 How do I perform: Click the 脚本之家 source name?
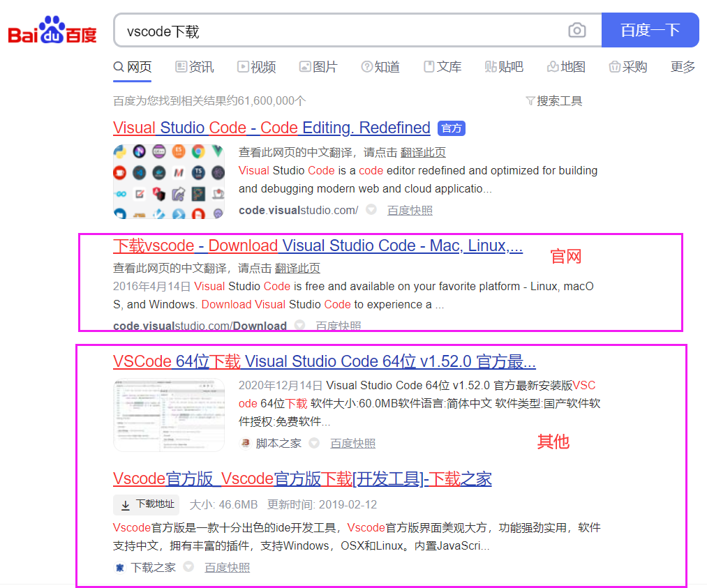click(278, 444)
